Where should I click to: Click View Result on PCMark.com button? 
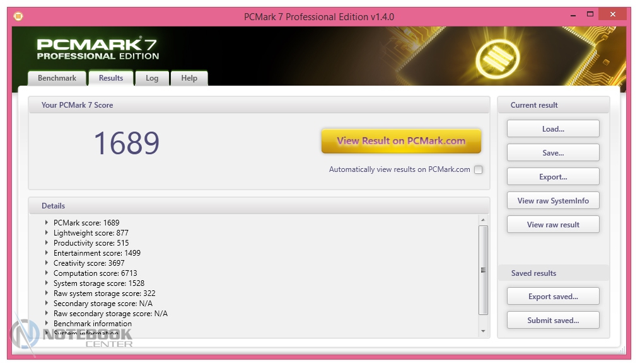point(401,141)
